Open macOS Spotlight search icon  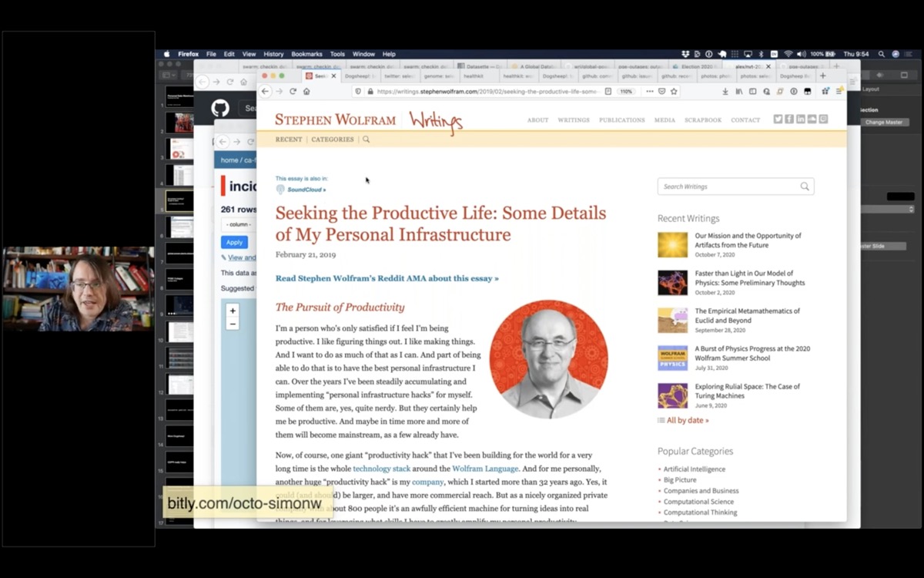(x=882, y=54)
